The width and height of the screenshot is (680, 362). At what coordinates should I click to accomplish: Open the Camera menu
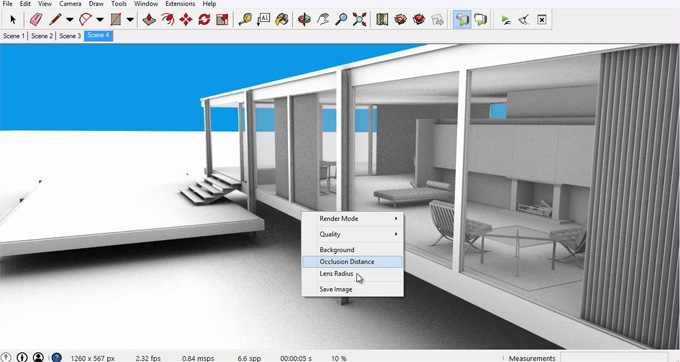[70, 3]
